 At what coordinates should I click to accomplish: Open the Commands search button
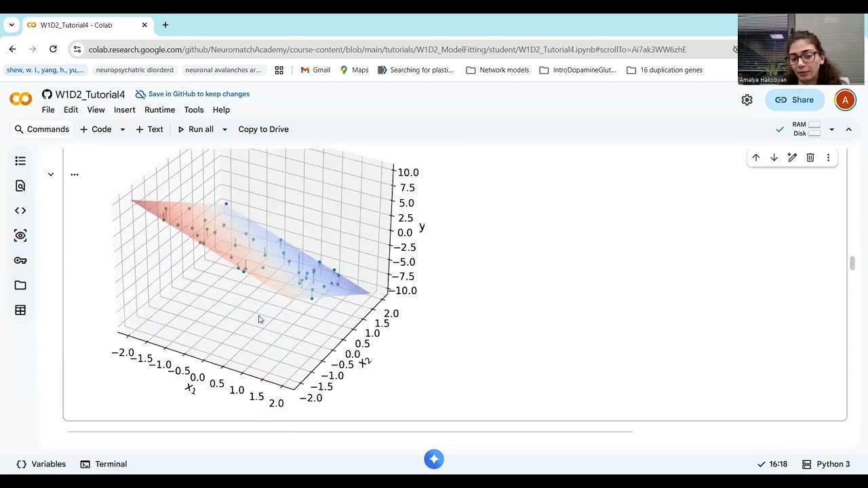point(41,129)
